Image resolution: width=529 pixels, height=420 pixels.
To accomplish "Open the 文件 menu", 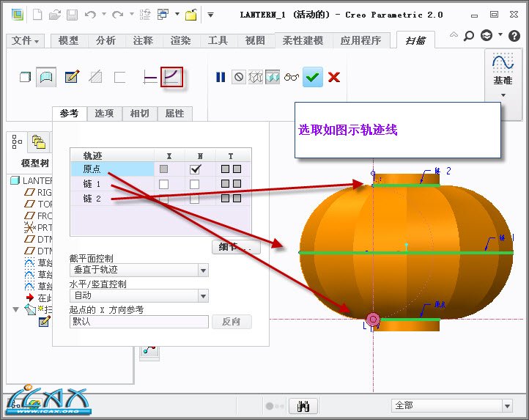I will (25, 41).
